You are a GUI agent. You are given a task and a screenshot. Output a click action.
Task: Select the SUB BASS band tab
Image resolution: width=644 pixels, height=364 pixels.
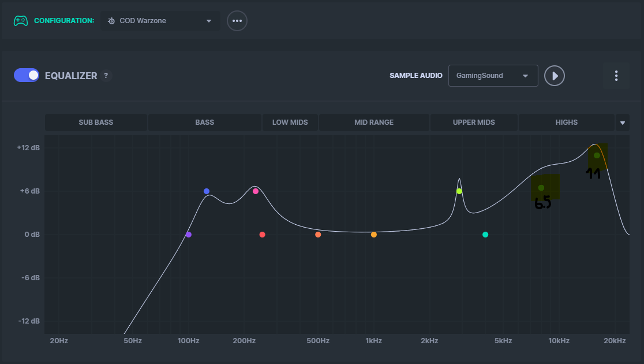pos(96,122)
